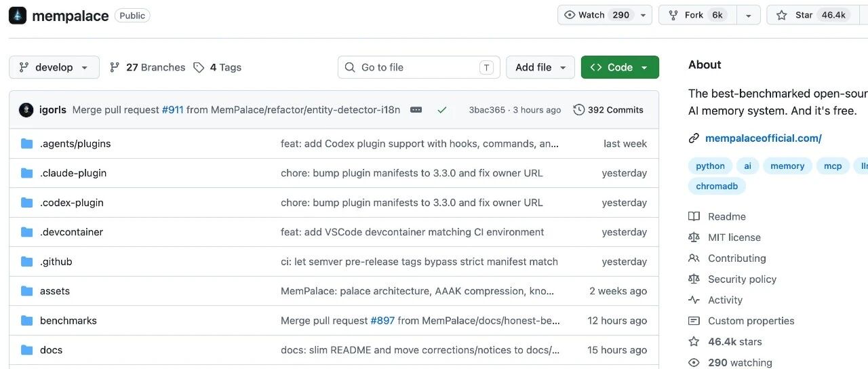This screenshot has height=369, width=868.
Task: Expand the Add file dropdown
Action: (x=540, y=67)
